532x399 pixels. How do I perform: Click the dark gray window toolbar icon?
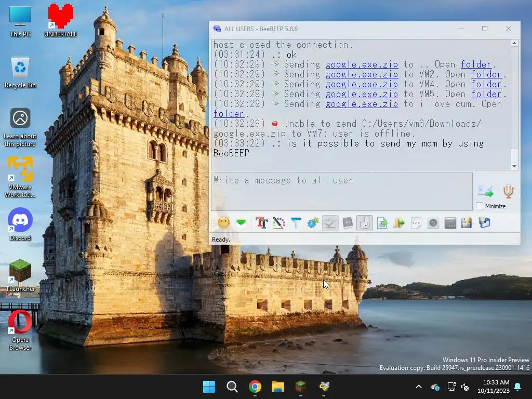(x=450, y=223)
